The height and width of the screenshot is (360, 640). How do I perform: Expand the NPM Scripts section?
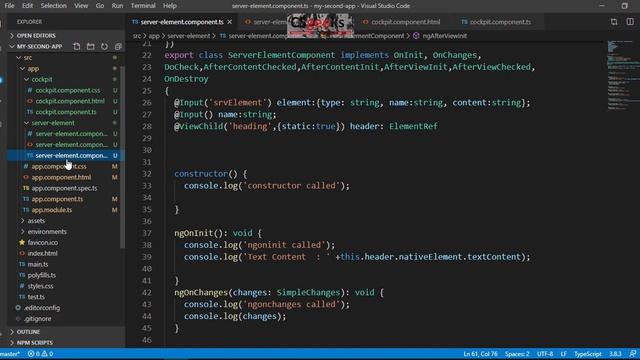pos(35,343)
